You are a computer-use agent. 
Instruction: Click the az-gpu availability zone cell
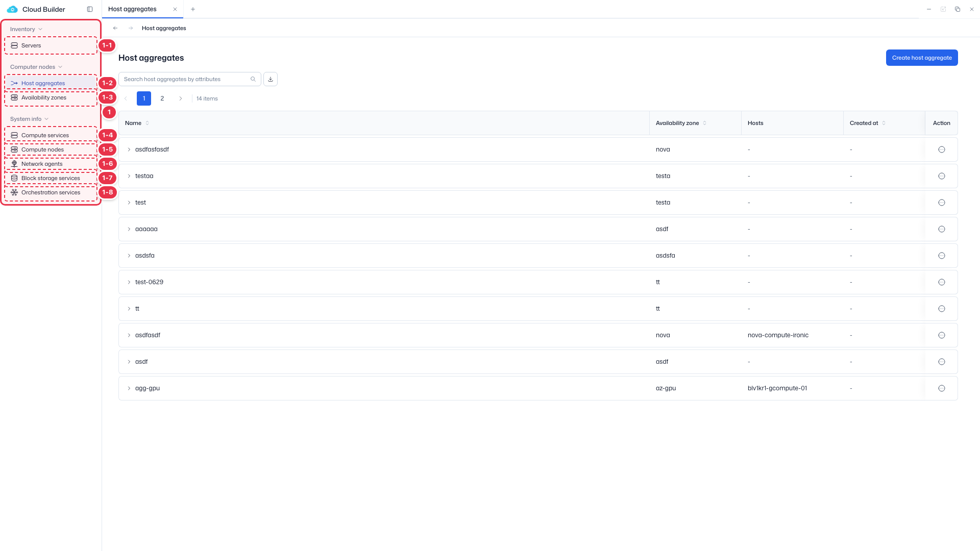point(666,388)
